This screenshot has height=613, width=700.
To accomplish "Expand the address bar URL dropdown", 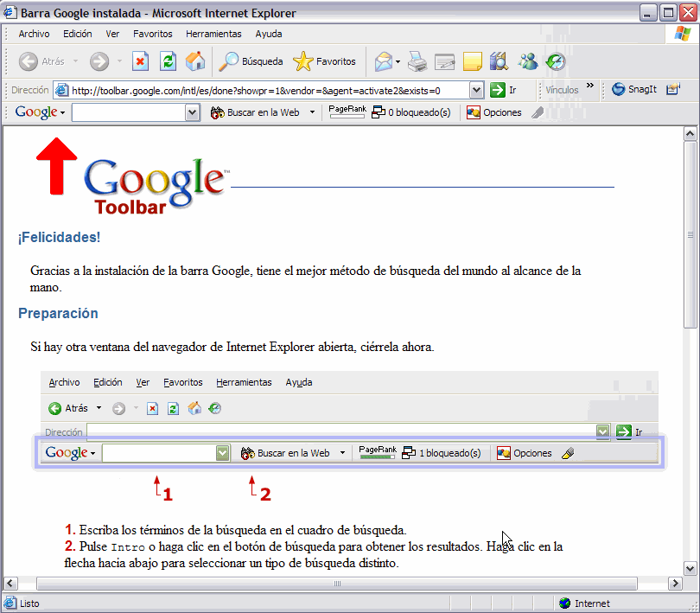I will pos(476,90).
